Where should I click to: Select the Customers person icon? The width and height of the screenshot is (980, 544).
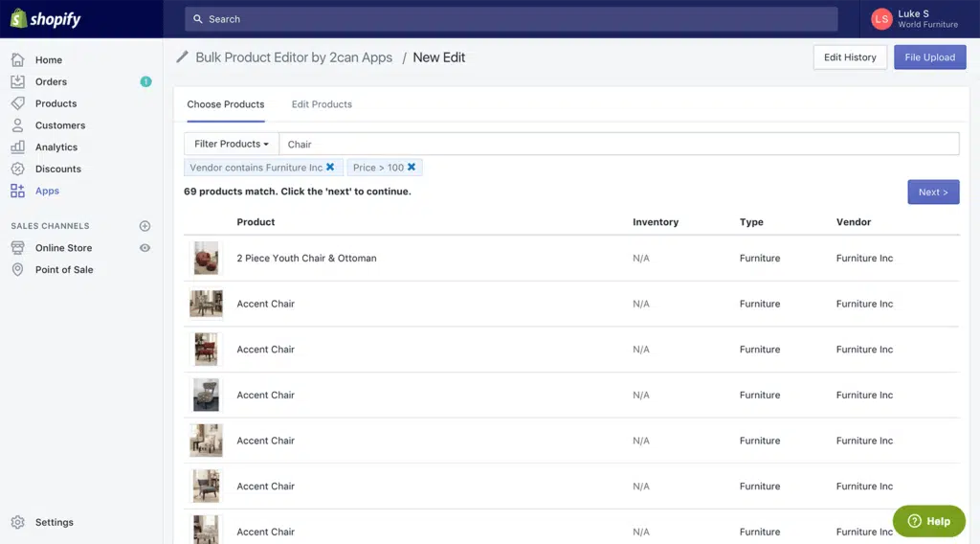point(17,125)
